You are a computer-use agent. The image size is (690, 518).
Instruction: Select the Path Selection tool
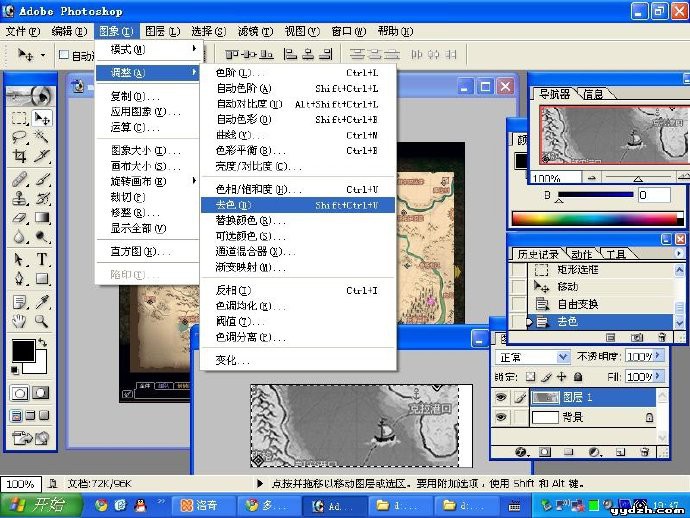click(19, 259)
